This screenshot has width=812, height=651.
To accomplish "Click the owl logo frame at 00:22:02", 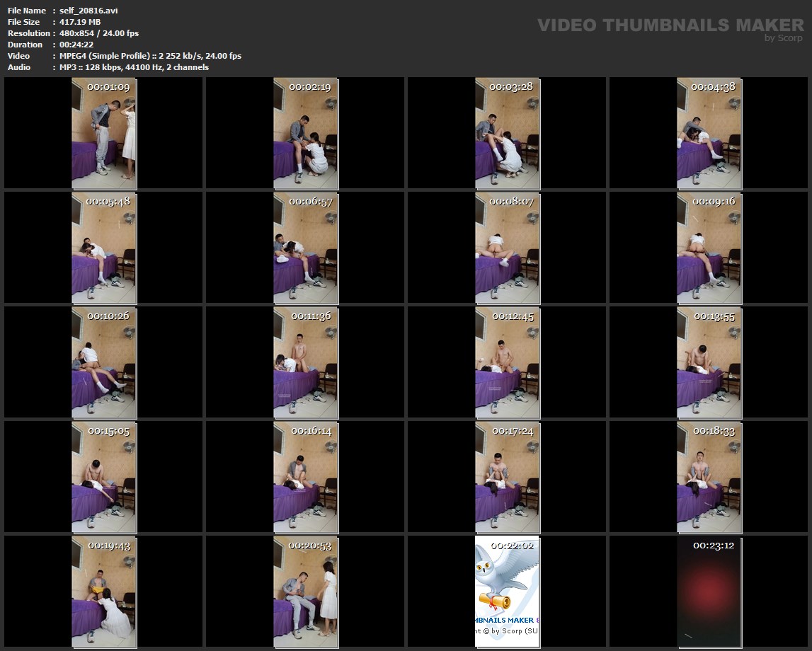I will (508, 592).
